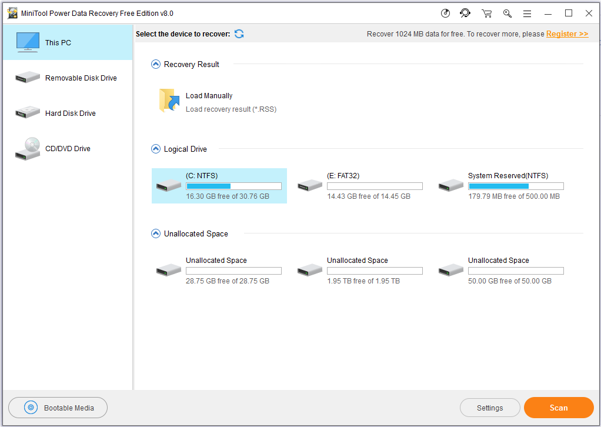Click the Load Manually folder icon
The width and height of the screenshot is (603, 428).
(169, 100)
